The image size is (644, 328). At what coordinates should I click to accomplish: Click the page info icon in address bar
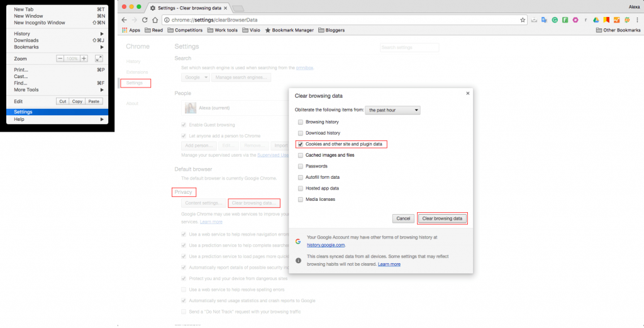(x=167, y=20)
